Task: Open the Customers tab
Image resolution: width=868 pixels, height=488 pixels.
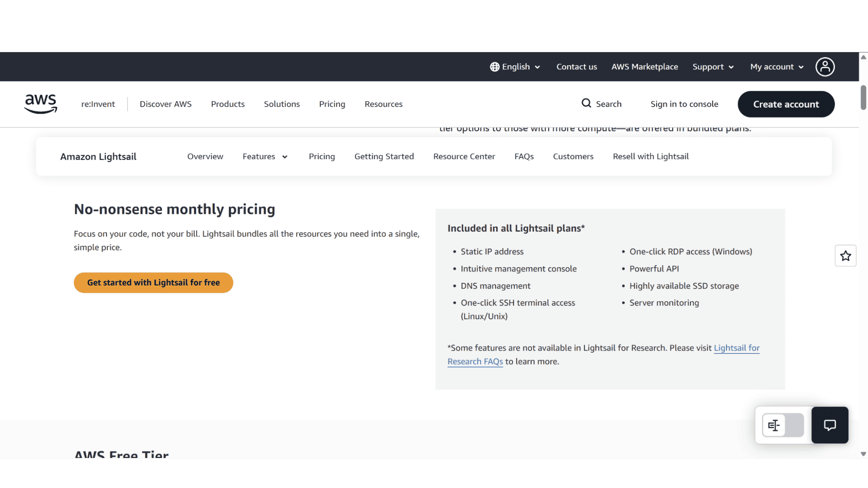Action: [573, 157]
